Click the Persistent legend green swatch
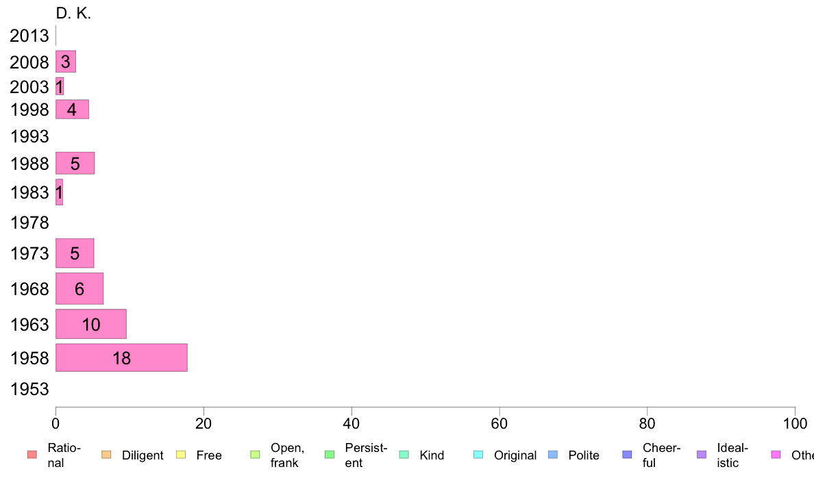 (x=330, y=455)
